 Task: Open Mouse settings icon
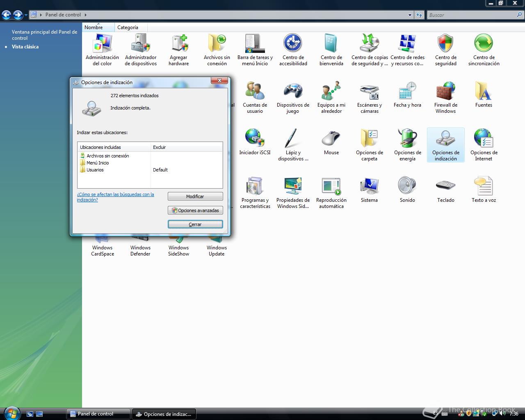[331, 142]
